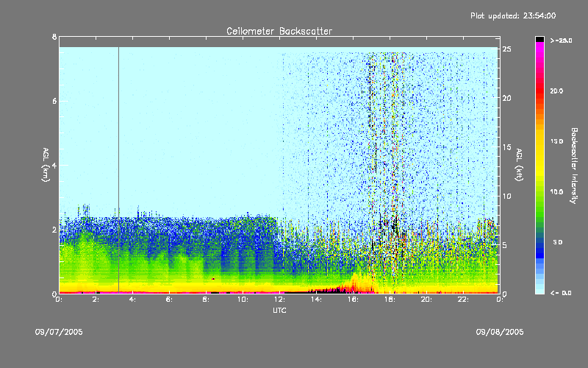Click the '4:' hour tick label on UTC axis

pyautogui.click(x=133, y=300)
